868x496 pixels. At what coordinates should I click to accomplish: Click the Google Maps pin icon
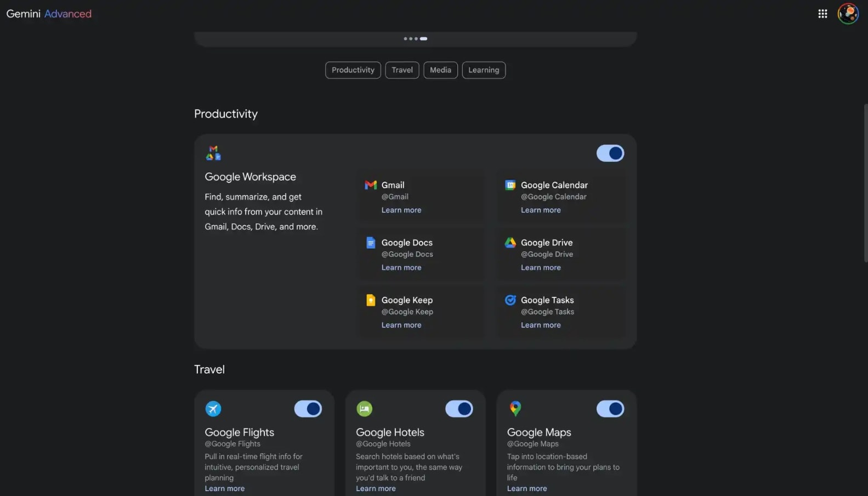tap(515, 408)
